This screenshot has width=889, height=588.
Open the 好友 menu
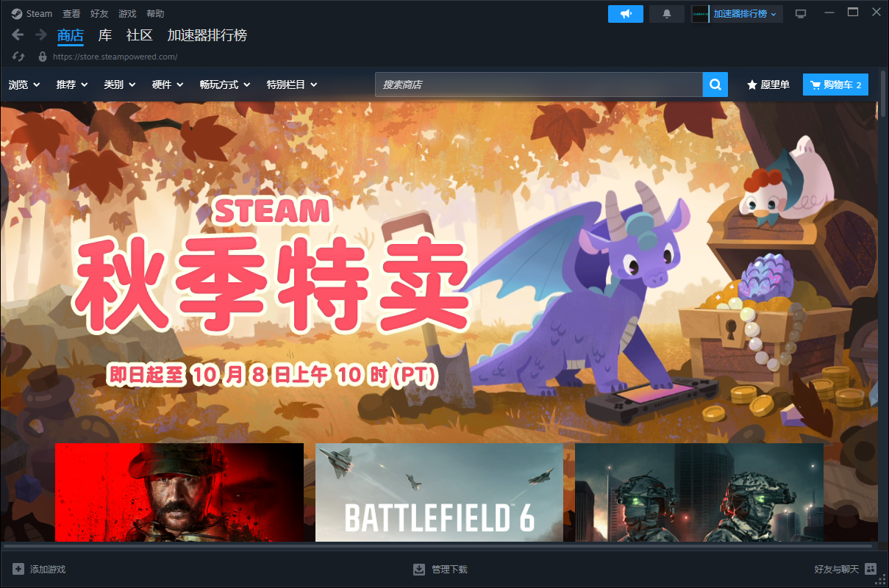click(x=99, y=13)
